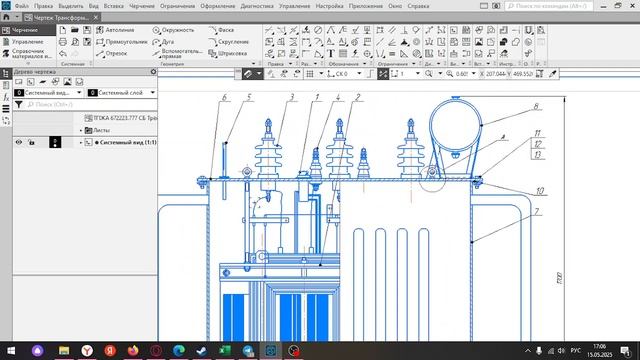This screenshot has width=640, height=360.
Task: Open the Справка menu
Action: pos(418,6)
